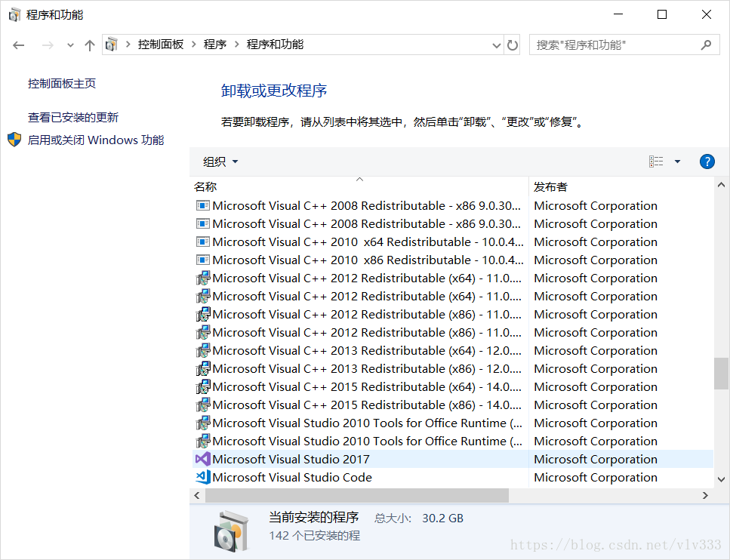Change view with the view icon
The width and height of the screenshot is (730, 560).
(656, 162)
